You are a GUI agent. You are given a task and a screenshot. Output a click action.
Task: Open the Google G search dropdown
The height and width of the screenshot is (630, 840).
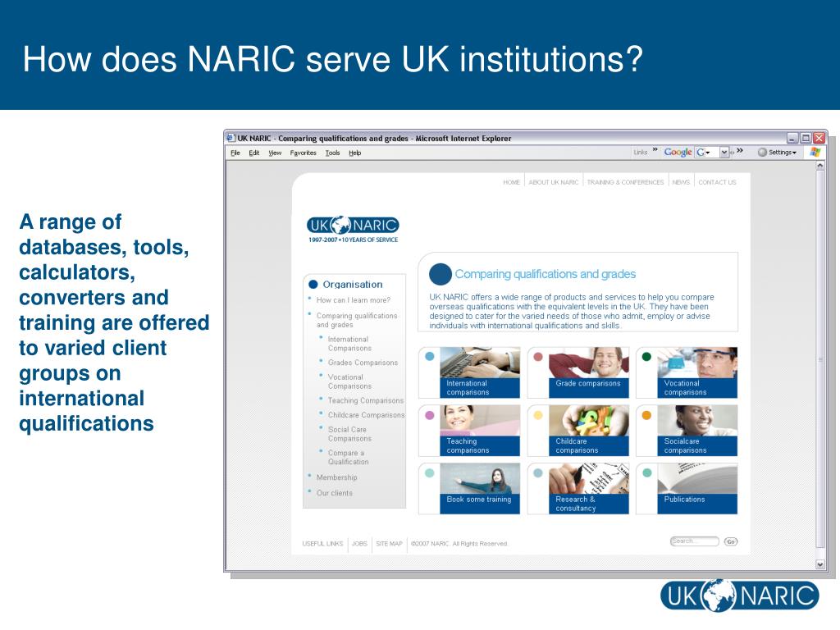[703, 152]
